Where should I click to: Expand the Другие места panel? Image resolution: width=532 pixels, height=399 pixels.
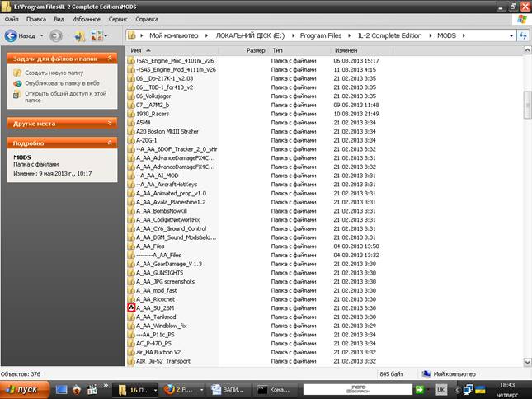tap(110, 124)
